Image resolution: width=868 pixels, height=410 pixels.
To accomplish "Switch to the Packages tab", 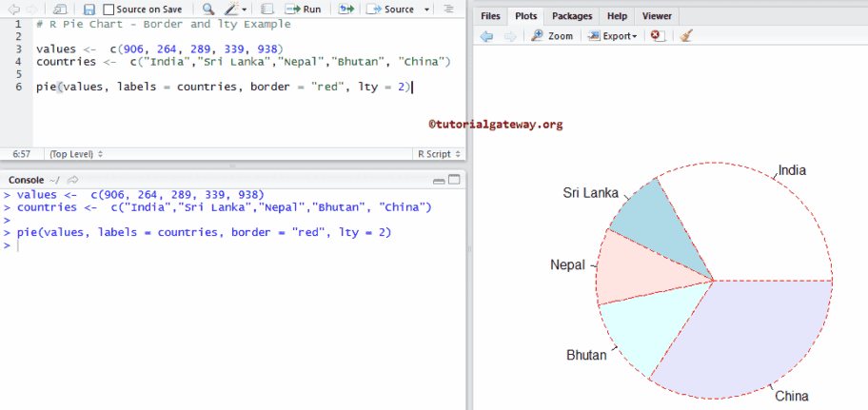I will point(571,16).
